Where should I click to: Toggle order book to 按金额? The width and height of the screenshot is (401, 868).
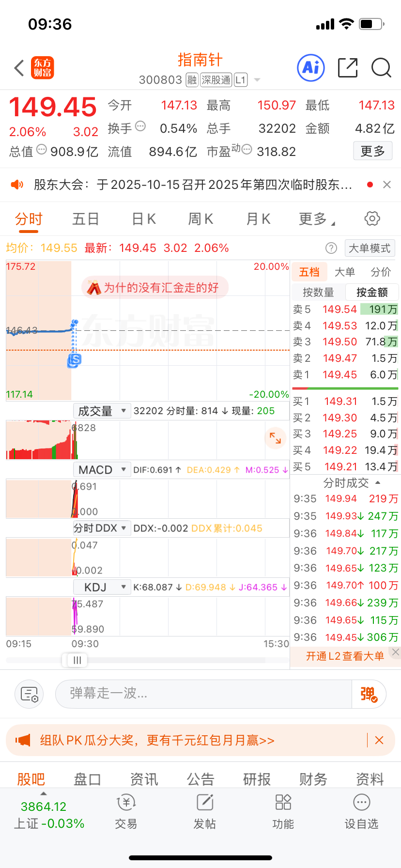point(372,292)
